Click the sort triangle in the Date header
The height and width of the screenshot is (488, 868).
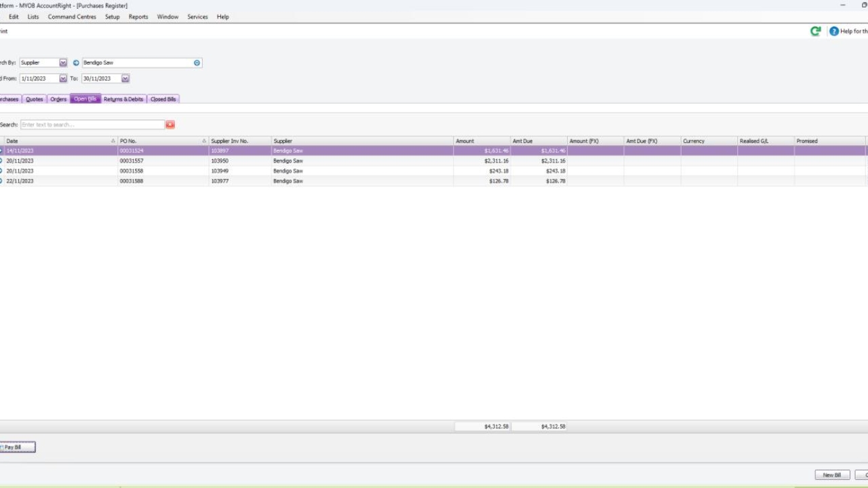point(113,141)
